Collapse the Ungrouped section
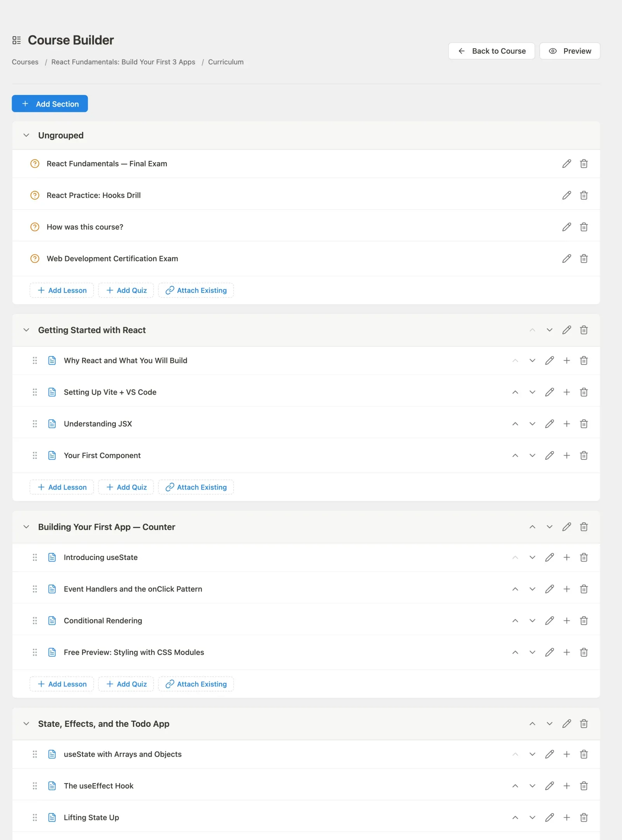 pos(26,135)
